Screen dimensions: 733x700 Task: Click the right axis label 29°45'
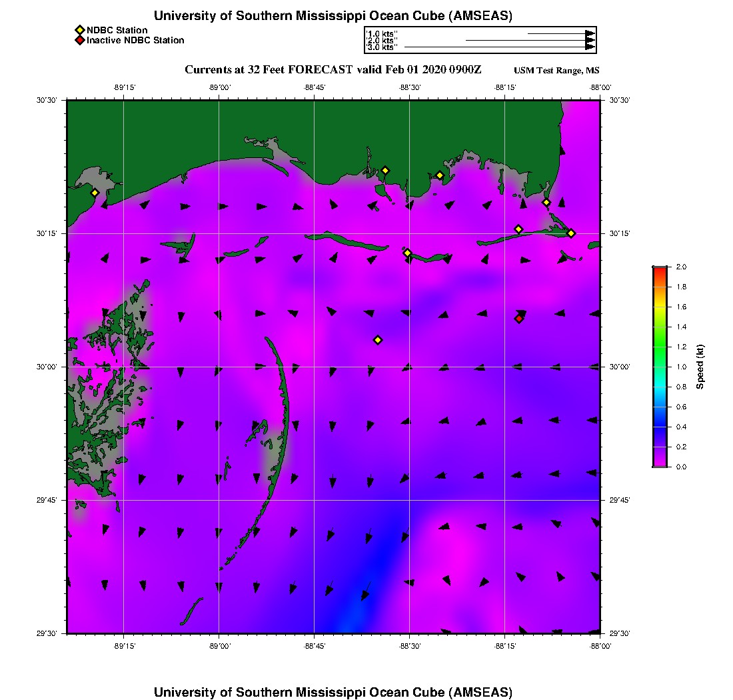tap(620, 501)
